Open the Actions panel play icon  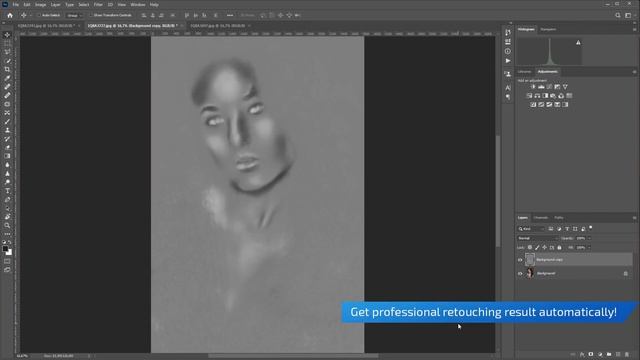[x=508, y=61]
